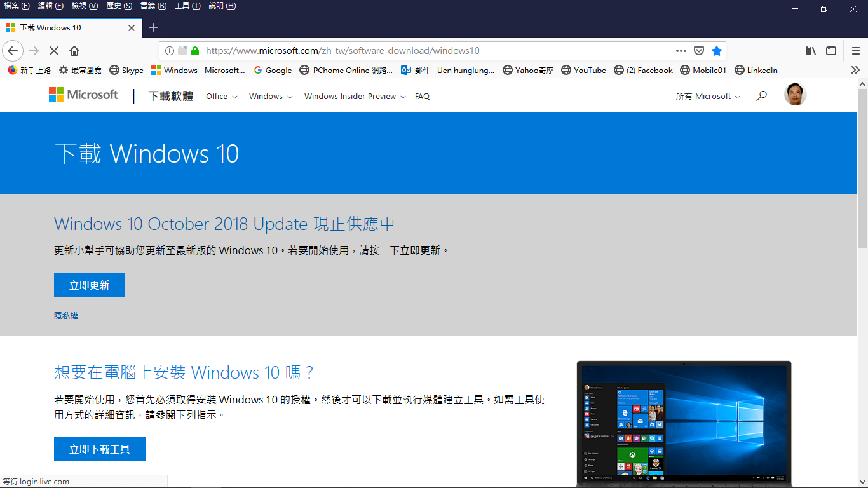Open the LinkedIn bookmark

[756, 70]
